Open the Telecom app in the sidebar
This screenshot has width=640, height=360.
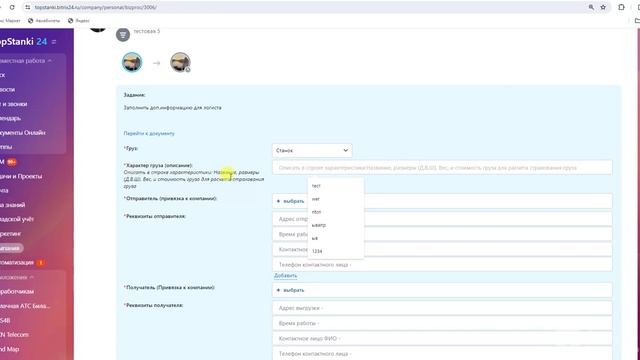tap(14, 335)
